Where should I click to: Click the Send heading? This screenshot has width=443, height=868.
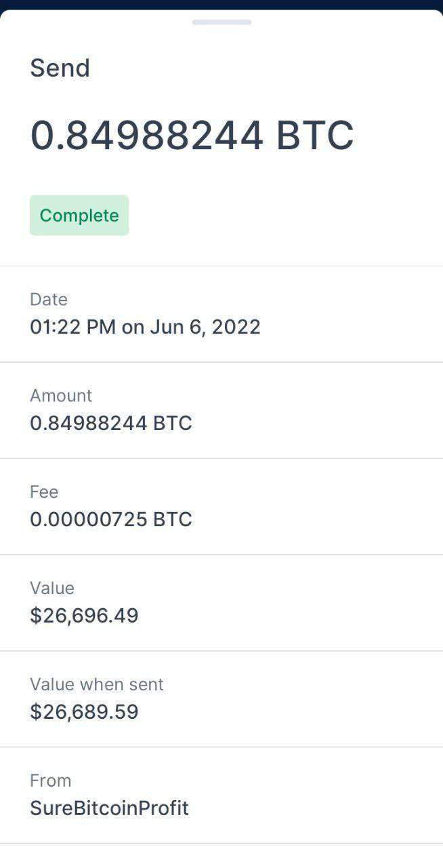click(x=60, y=68)
